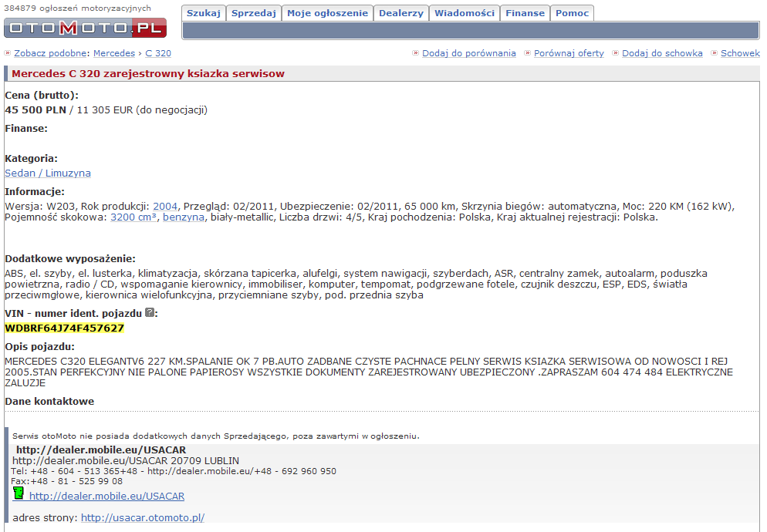767x532 pixels.
Task: Click the otoMoto.pl logo
Action: point(85,28)
